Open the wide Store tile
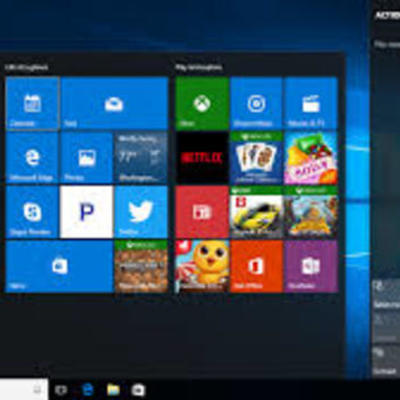Screen dimensions: 400x400 (x=60, y=266)
